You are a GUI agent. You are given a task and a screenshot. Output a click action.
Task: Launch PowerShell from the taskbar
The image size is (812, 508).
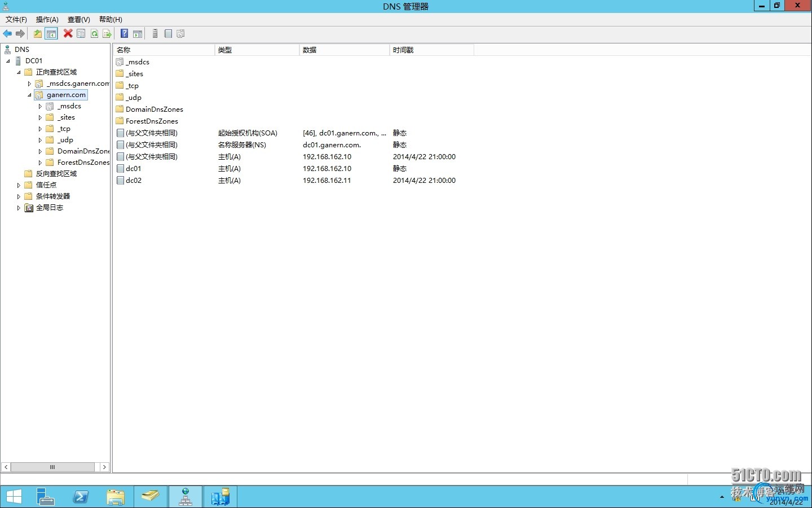tap(81, 497)
